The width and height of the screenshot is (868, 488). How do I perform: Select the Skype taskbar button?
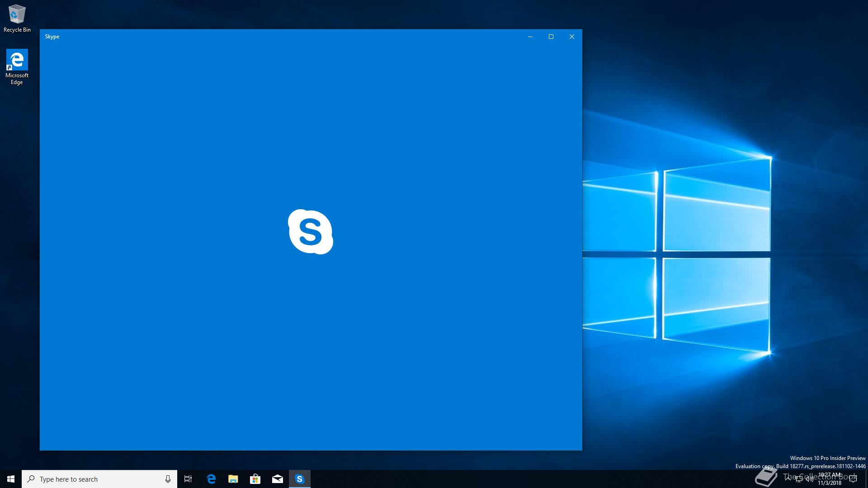300,479
